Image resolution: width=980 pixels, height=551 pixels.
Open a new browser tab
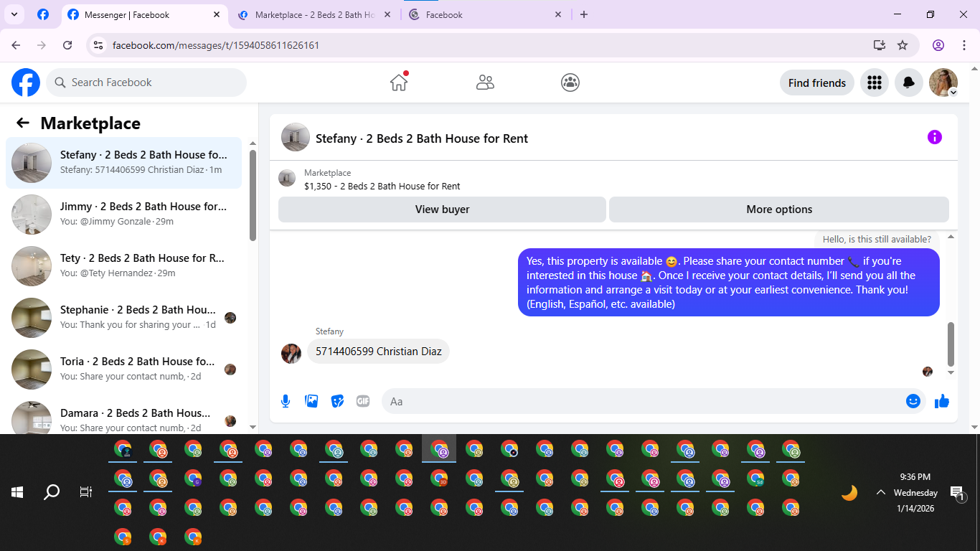(584, 14)
